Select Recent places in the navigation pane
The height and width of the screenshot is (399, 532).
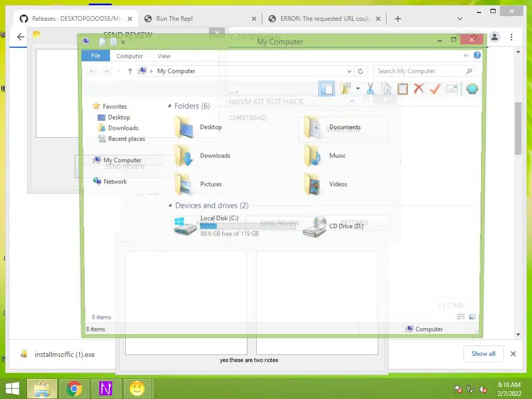point(127,139)
